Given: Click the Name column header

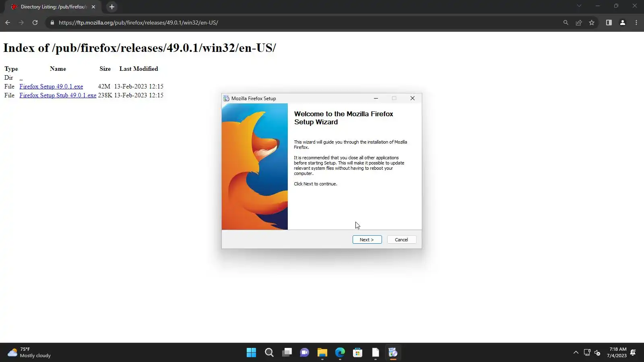Looking at the screenshot, I should click(x=58, y=69).
